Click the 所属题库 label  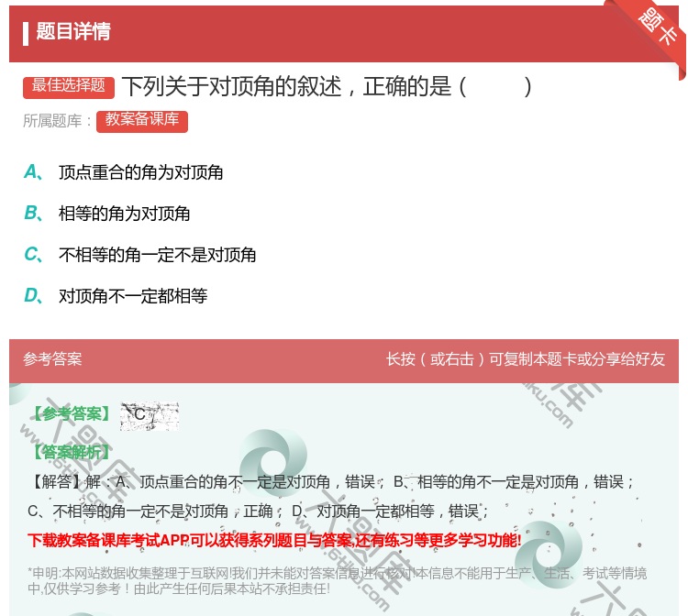pos(57,121)
